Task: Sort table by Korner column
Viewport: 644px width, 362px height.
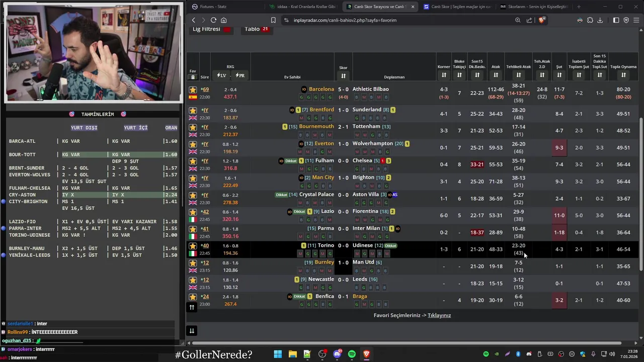Action: (x=444, y=75)
